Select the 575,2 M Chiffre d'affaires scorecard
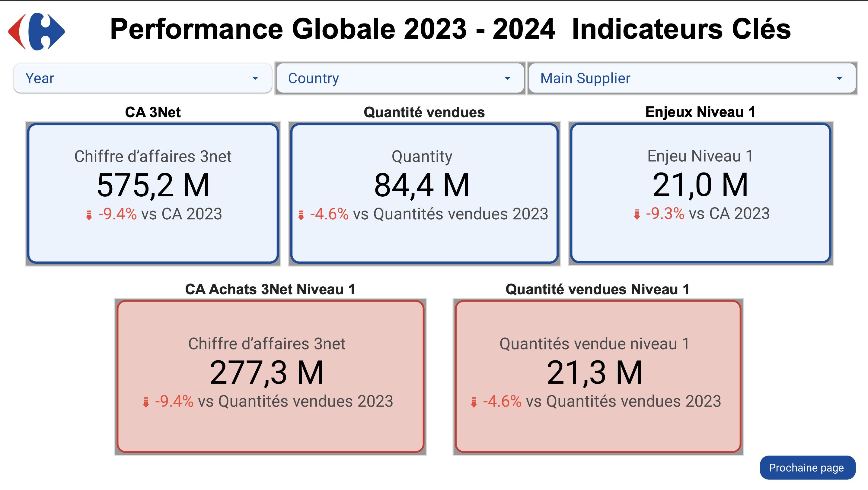 tap(153, 193)
